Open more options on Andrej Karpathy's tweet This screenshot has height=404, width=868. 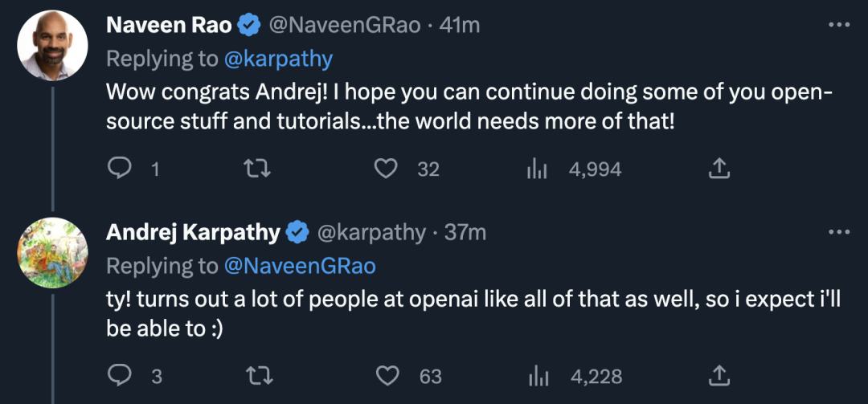(x=838, y=232)
